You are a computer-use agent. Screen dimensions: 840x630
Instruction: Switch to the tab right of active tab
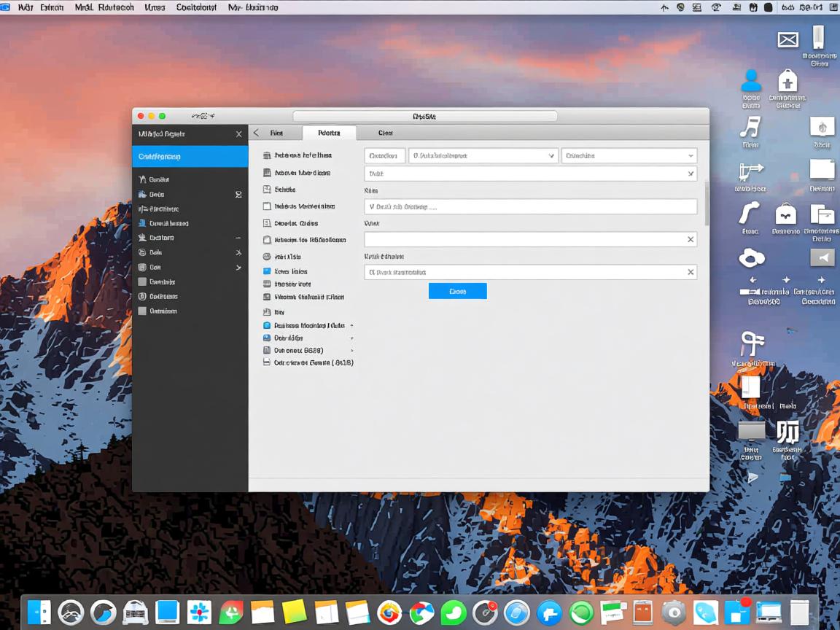click(x=385, y=133)
